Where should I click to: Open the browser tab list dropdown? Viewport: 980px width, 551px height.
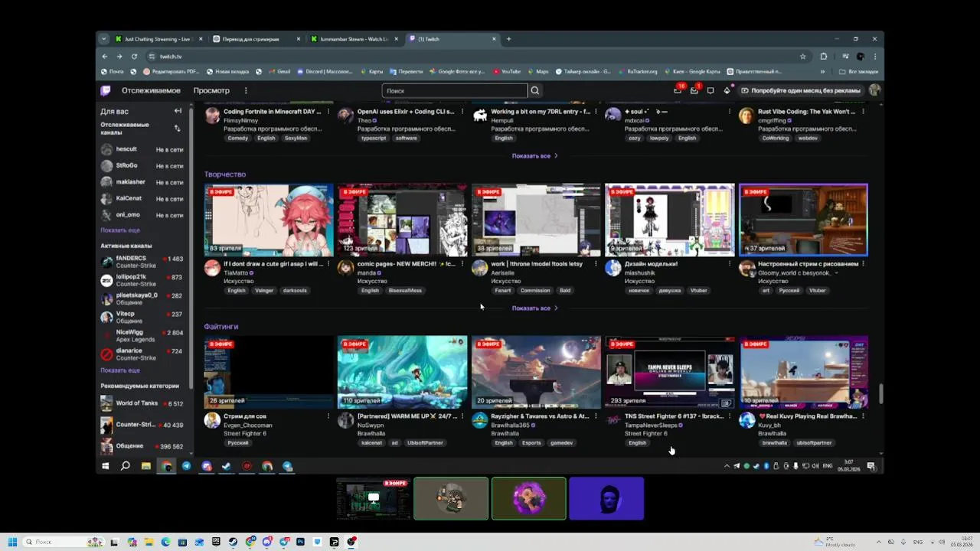tap(105, 39)
